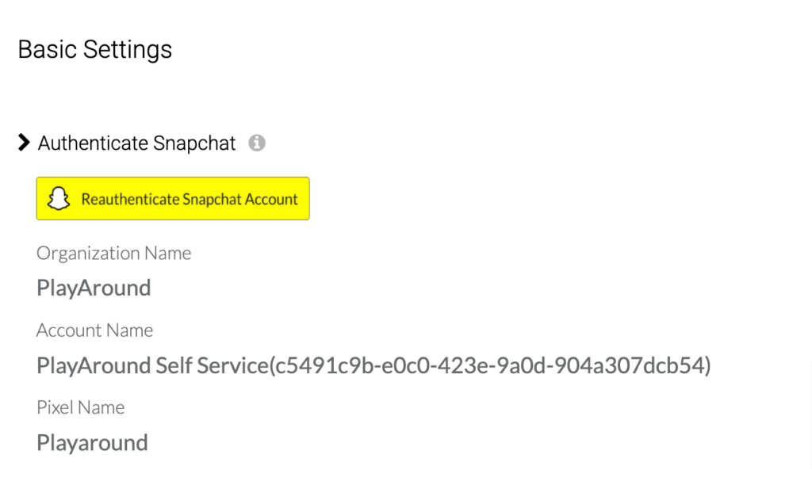Select the Account Name label
Image resolution: width=812 pixels, height=504 pixels.
(x=94, y=330)
